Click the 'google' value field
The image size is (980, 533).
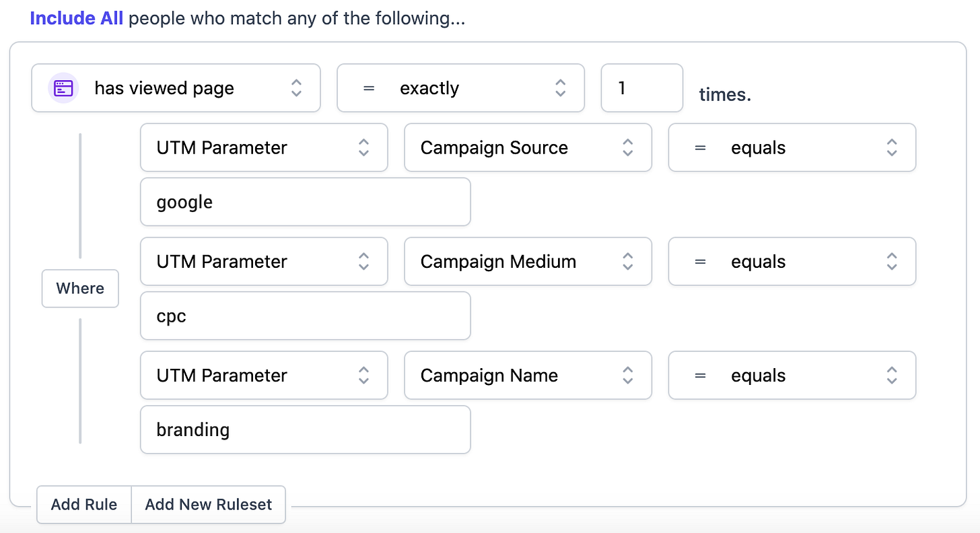coord(305,202)
